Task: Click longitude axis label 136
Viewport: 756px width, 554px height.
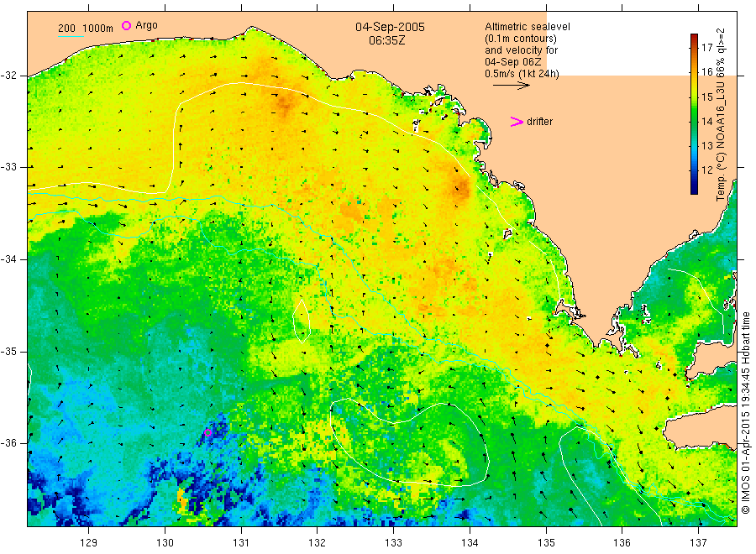Action: [x=622, y=543]
